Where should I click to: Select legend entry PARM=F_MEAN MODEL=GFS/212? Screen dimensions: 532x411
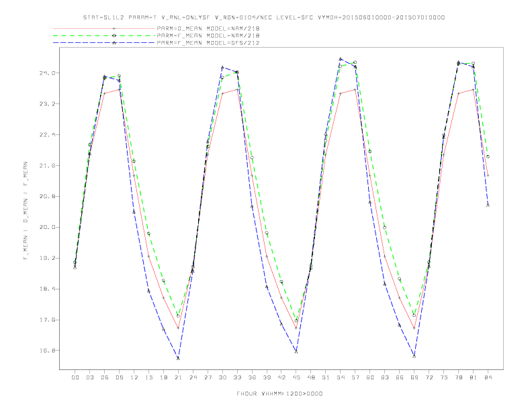click(x=208, y=43)
